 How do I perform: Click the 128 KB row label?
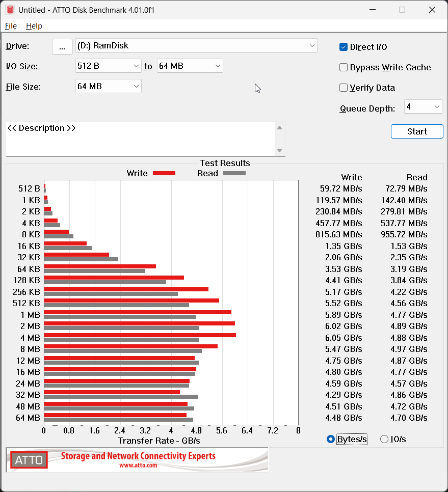coord(27,280)
